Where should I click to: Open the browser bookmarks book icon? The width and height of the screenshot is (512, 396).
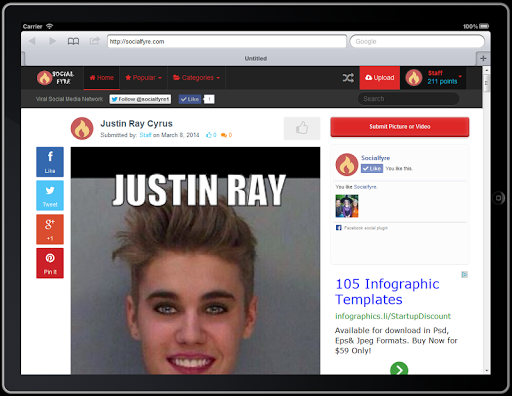tap(73, 41)
